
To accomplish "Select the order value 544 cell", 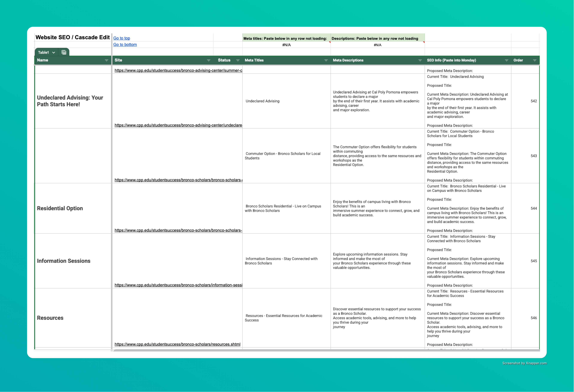I will point(525,208).
